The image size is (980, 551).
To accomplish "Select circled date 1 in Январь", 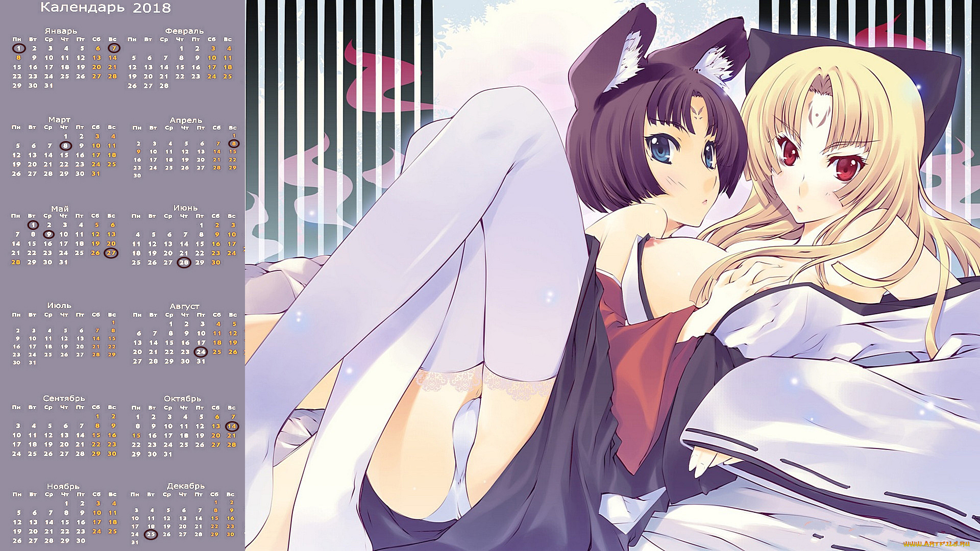I will 19,48.
